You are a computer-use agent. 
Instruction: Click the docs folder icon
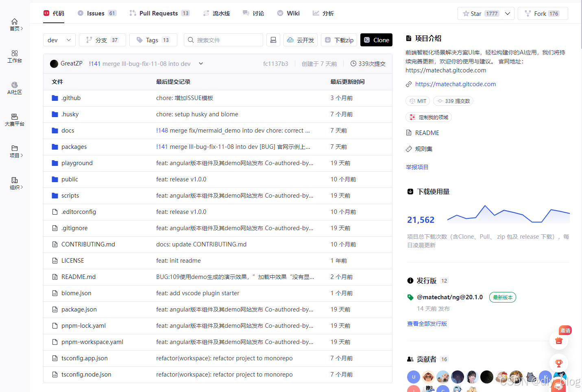point(55,131)
